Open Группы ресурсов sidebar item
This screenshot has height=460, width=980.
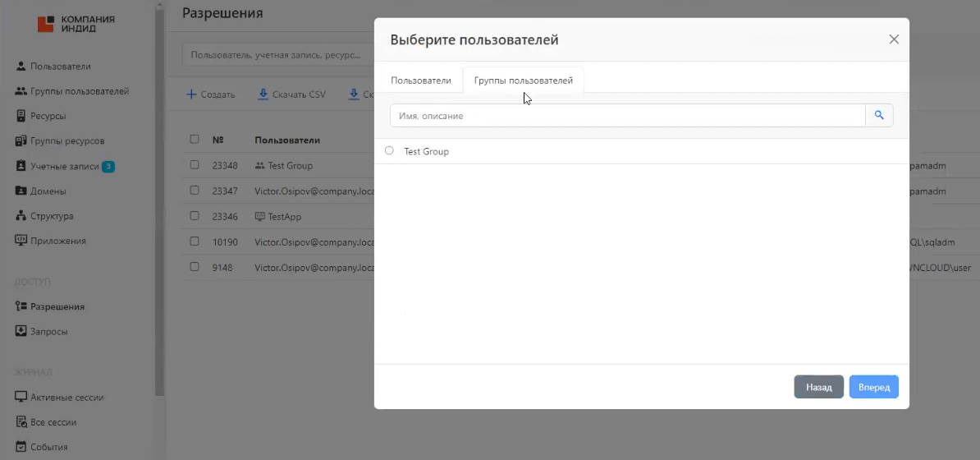coord(66,141)
